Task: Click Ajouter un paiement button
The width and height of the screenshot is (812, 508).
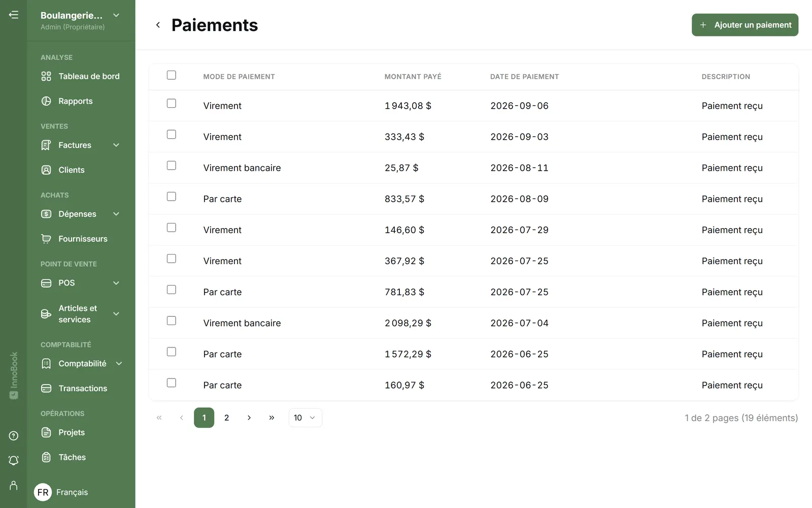Action: 745,25
